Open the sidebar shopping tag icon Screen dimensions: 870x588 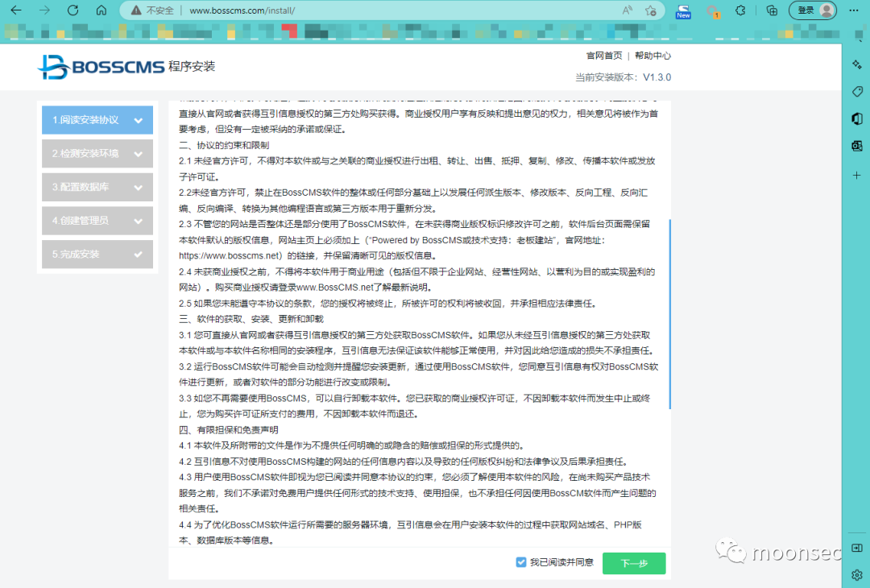click(856, 92)
